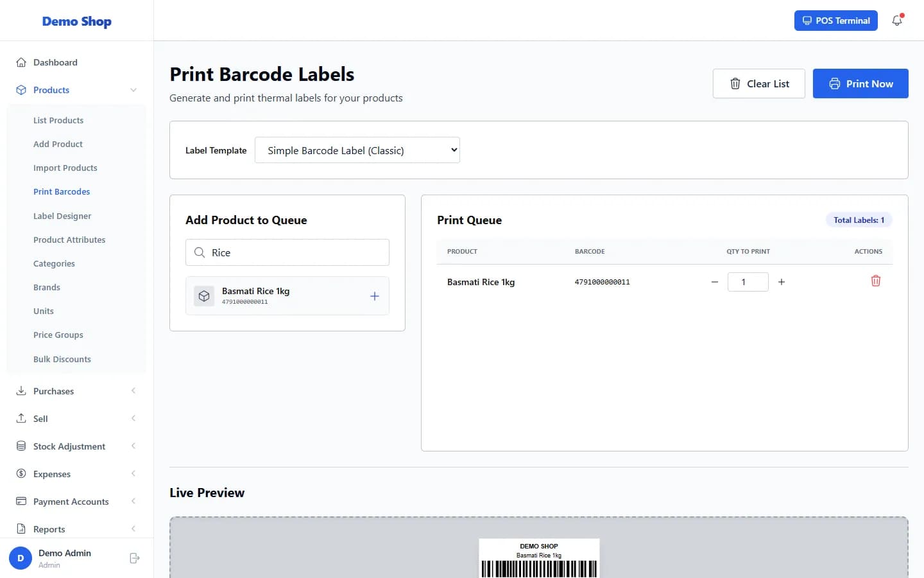Click the Print Now button
The image size is (924, 578).
point(860,83)
